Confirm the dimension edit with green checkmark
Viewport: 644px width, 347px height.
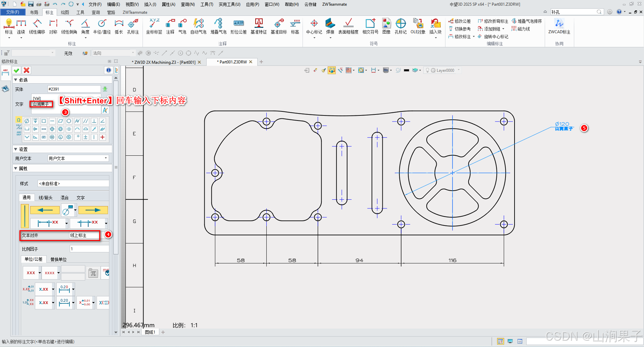click(x=16, y=70)
